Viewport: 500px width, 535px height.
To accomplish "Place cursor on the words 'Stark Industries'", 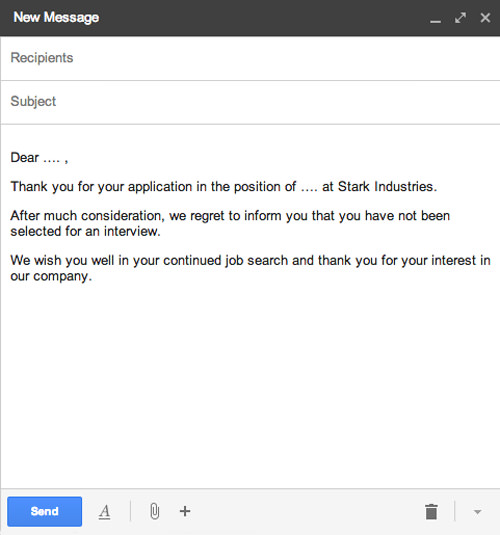I will (386, 187).
